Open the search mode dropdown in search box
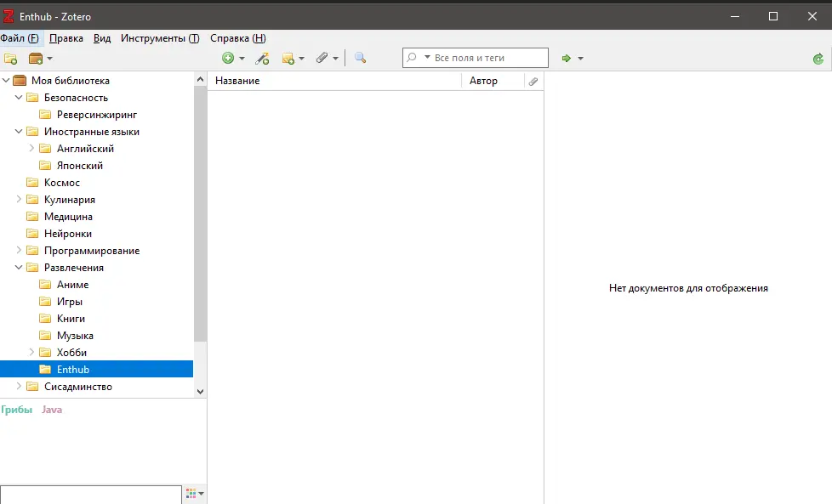Image resolution: width=832 pixels, height=504 pixels. pyautogui.click(x=427, y=57)
